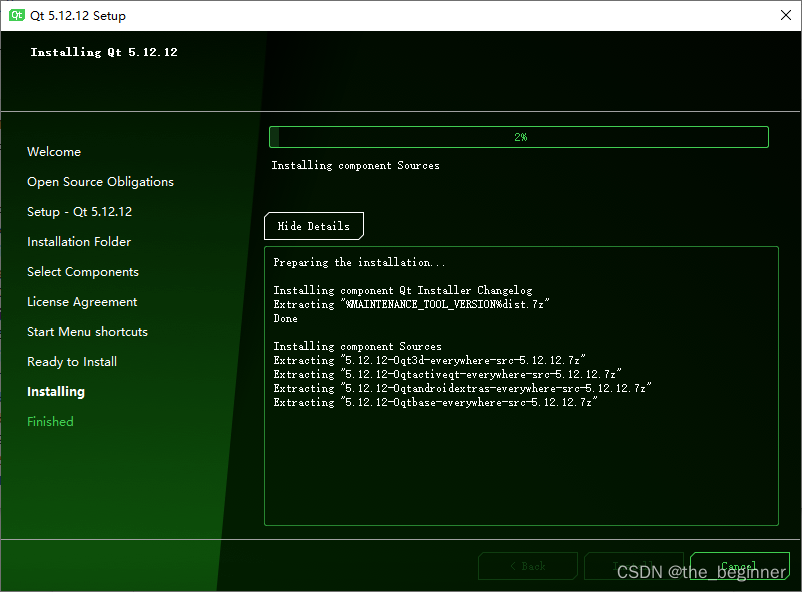Click the 2% installation progress bar
This screenshot has width=802, height=592.
(519, 137)
